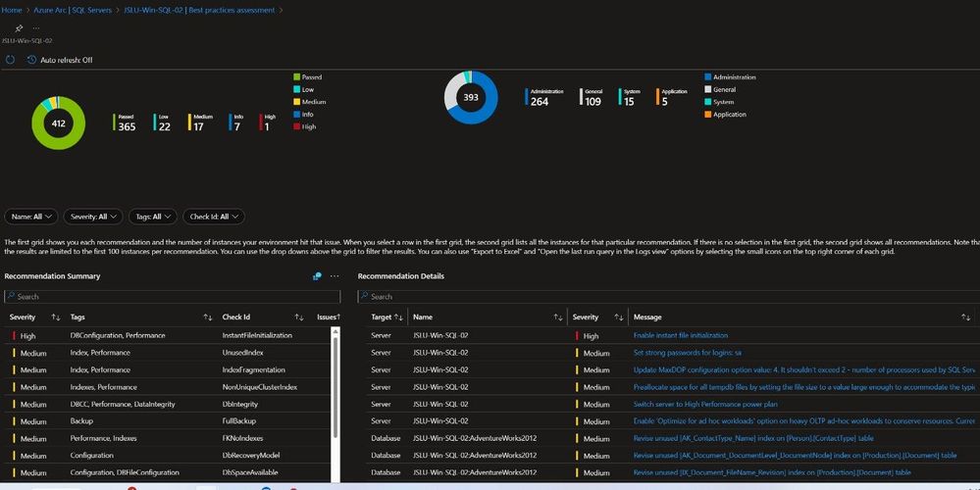Open the Logs view icon in Recommendation Summary header
Viewport: 980px width, 490px height.
coord(317,276)
